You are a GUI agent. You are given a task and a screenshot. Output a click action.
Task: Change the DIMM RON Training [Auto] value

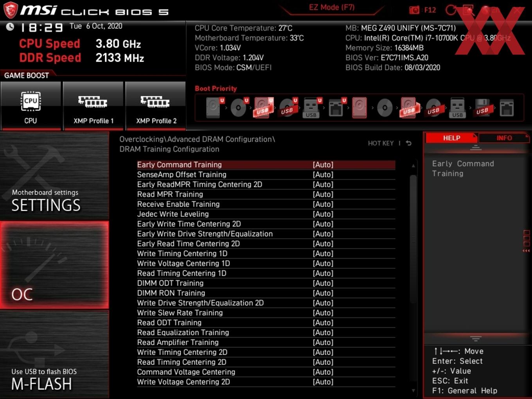pyautogui.click(x=323, y=293)
